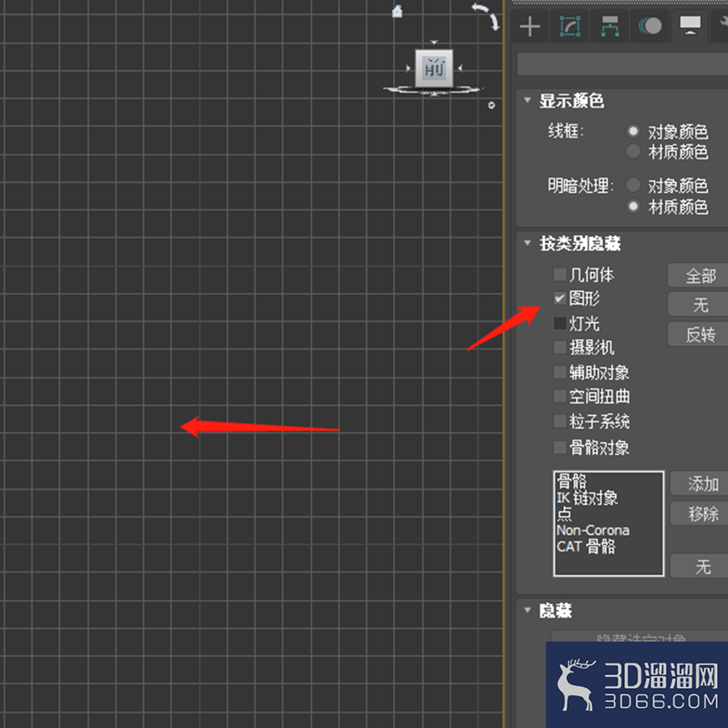Rotate view with ViewCube curved arrows
The image size is (728, 728).
486,15
